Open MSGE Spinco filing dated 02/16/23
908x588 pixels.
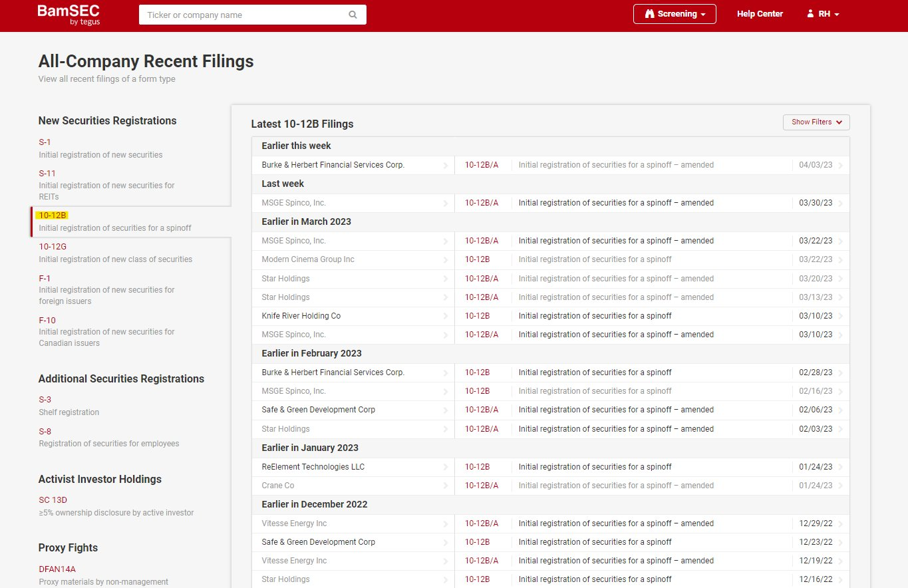[x=551, y=391]
